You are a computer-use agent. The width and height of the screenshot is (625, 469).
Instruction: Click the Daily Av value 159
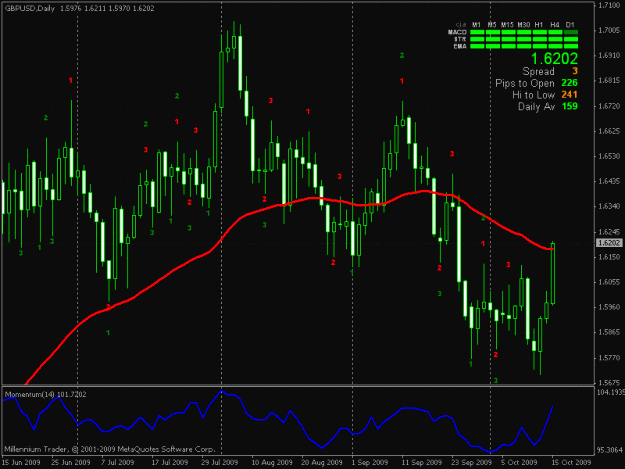(x=570, y=106)
